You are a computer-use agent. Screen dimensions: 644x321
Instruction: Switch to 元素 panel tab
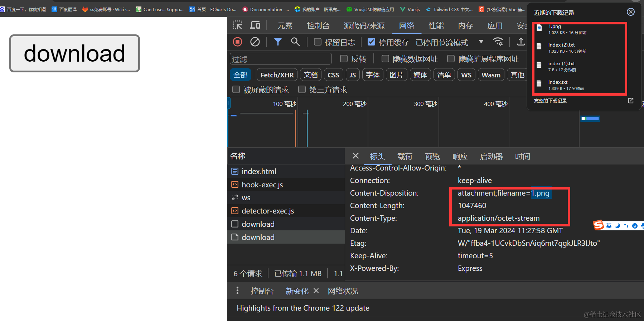point(285,25)
